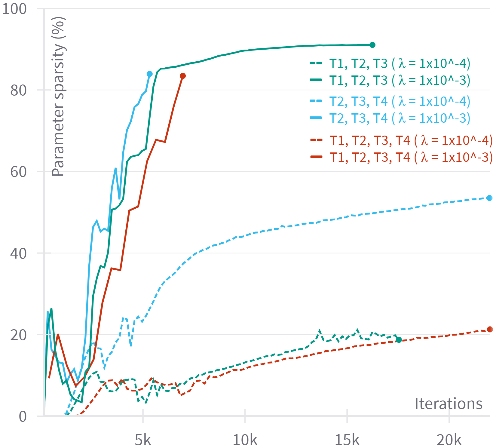
Task: Toggle the T1, T2, T3 λ=1x10^-3 legend entry
Action: [400, 80]
